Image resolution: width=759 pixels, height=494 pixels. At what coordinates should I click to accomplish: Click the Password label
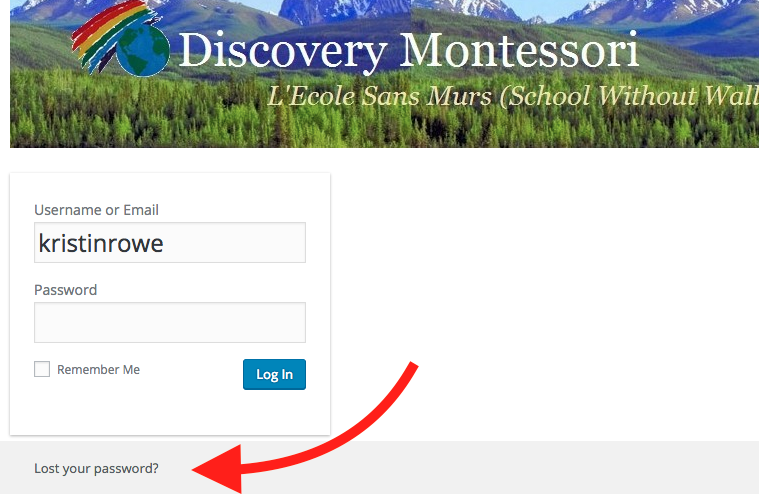[x=65, y=290]
